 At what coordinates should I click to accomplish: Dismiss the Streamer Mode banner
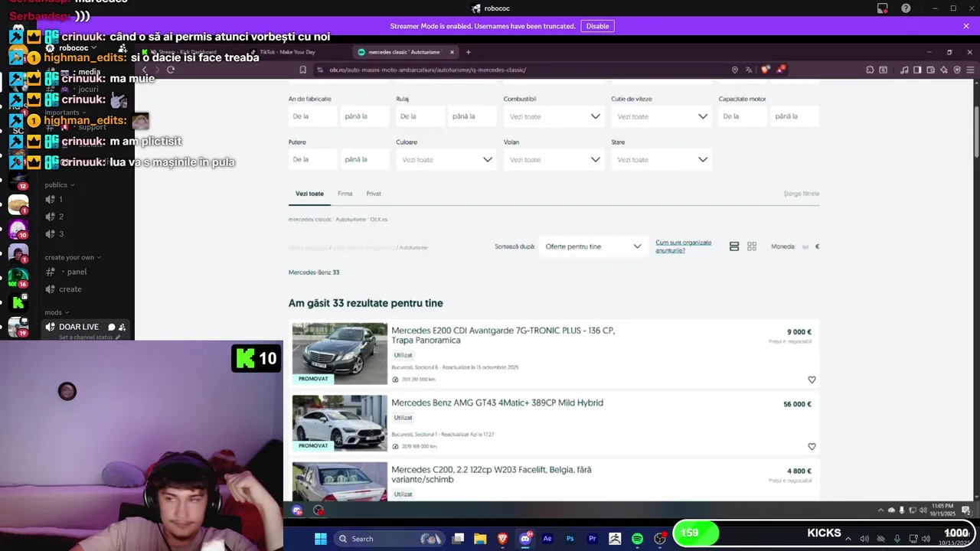point(966,26)
